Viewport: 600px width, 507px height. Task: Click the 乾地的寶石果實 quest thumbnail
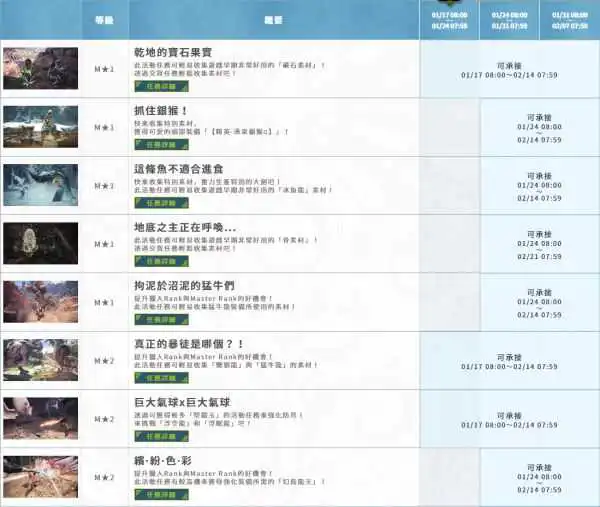40,68
